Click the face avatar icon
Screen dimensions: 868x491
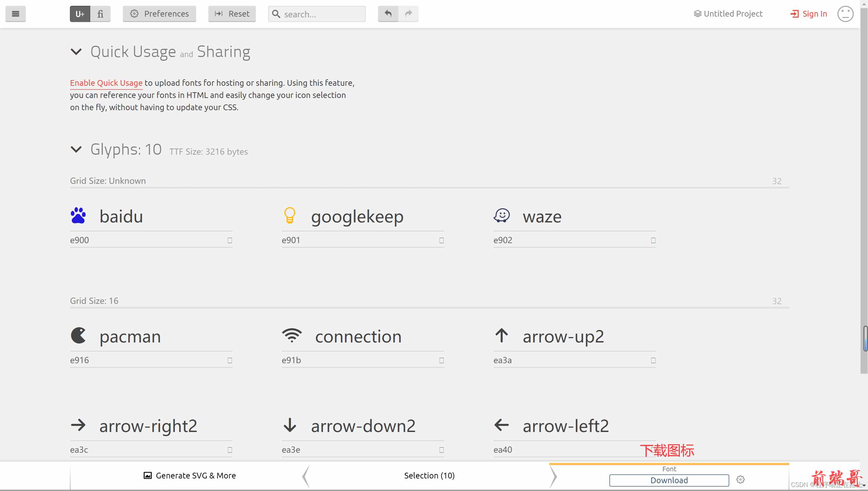tap(845, 14)
